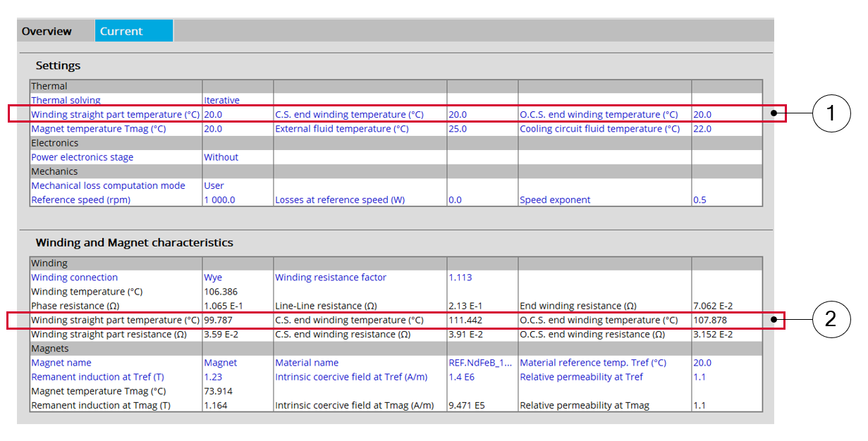Click the Without value for power electronics
The height and width of the screenshot is (441, 868).
coord(221,157)
